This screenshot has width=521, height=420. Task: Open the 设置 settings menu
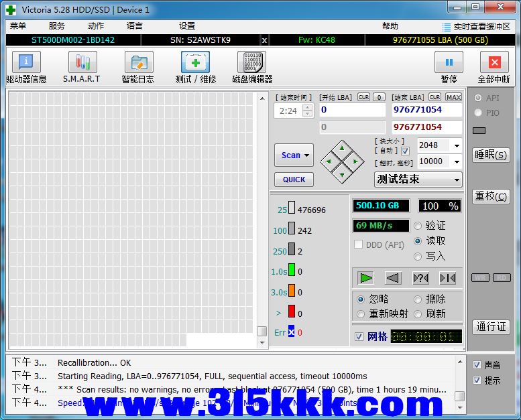coord(187,26)
